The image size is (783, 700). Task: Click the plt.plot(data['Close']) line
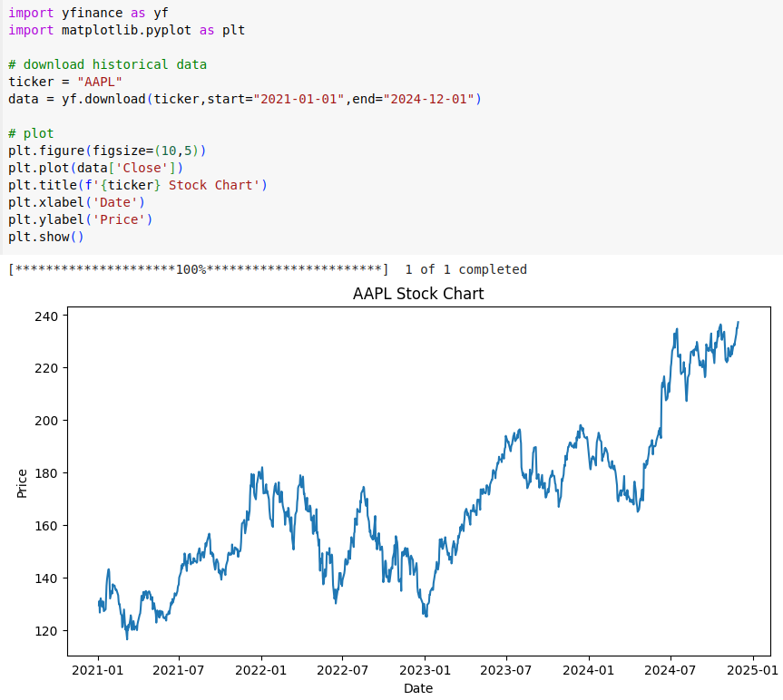[x=95, y=168]
